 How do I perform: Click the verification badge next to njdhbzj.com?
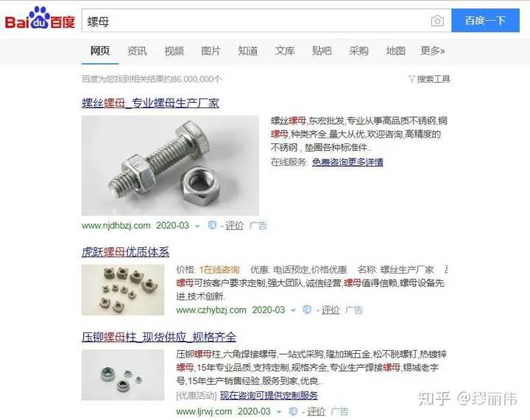pos(211,225)
